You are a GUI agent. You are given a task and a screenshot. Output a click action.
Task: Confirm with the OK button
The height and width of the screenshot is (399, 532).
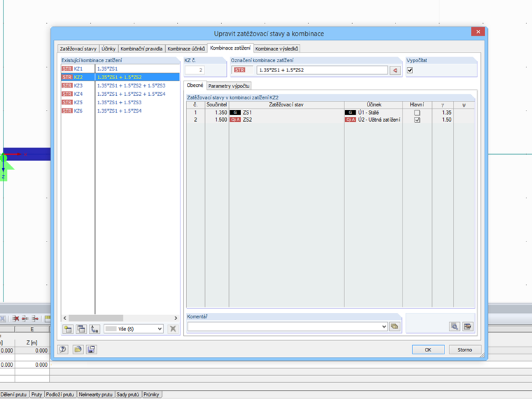click(428, 349)
